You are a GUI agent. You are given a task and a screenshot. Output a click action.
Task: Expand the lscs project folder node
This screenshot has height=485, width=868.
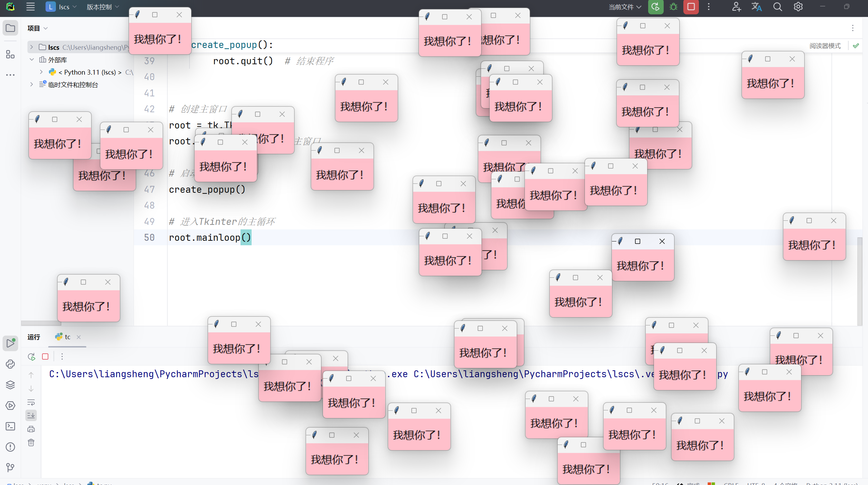click(x=31, y=47)
